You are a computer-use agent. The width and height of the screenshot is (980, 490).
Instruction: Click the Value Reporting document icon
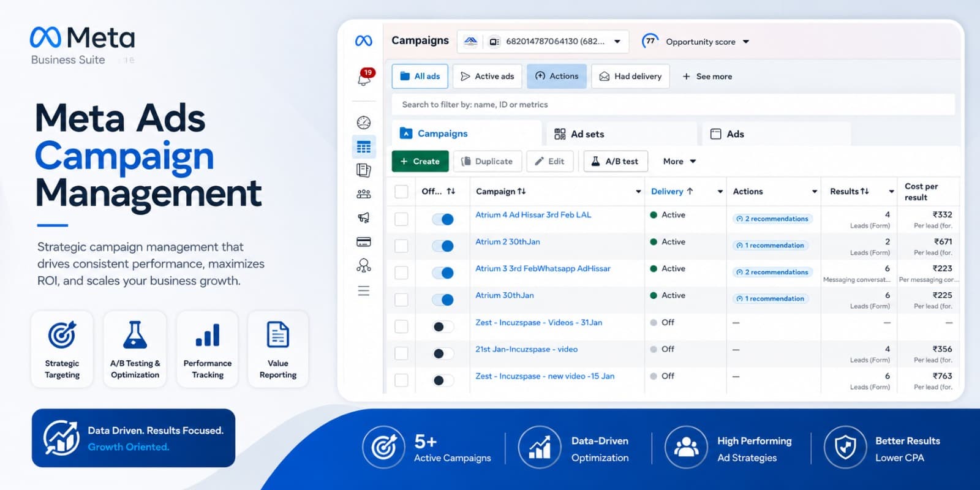pos(278,334)
